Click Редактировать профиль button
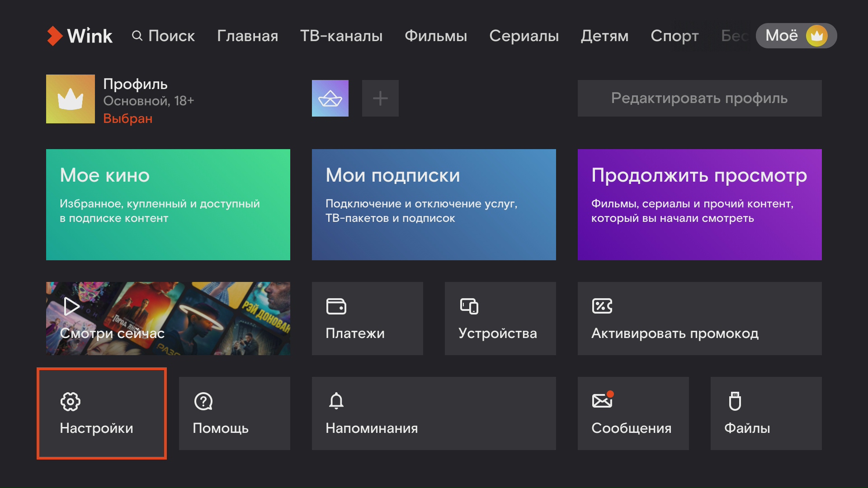 point(699,98)
